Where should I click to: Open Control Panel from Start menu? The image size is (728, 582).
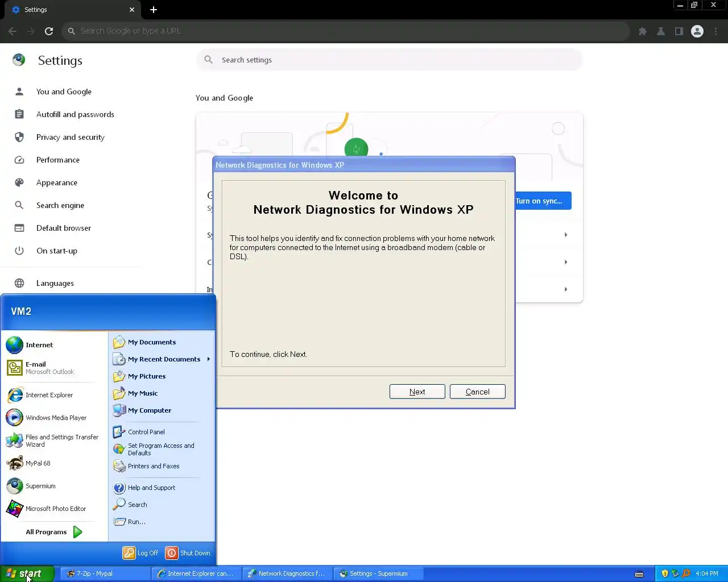coord(162,432)
